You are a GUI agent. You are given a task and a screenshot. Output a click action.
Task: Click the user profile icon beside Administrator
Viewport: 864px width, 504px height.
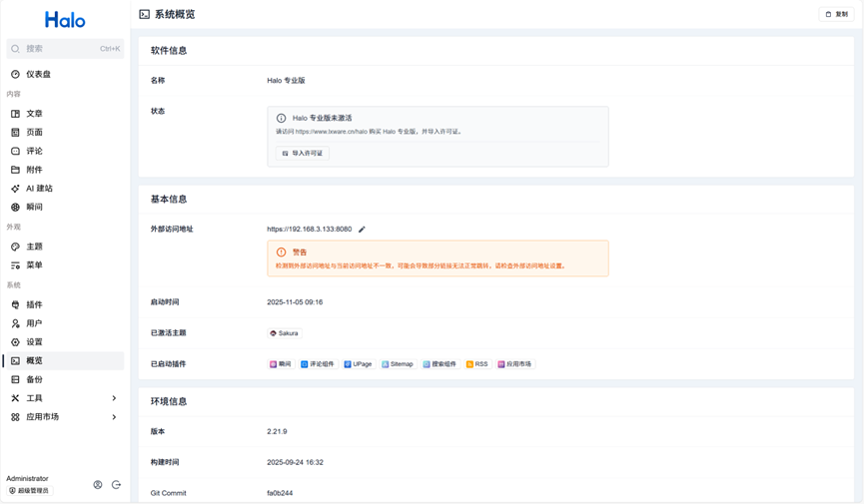(98, 485)
